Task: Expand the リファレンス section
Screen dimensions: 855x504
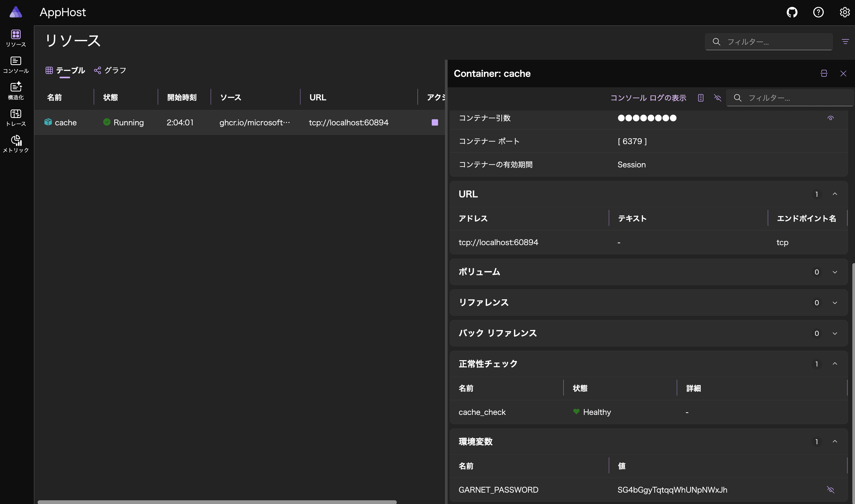Action: point(835,303)
